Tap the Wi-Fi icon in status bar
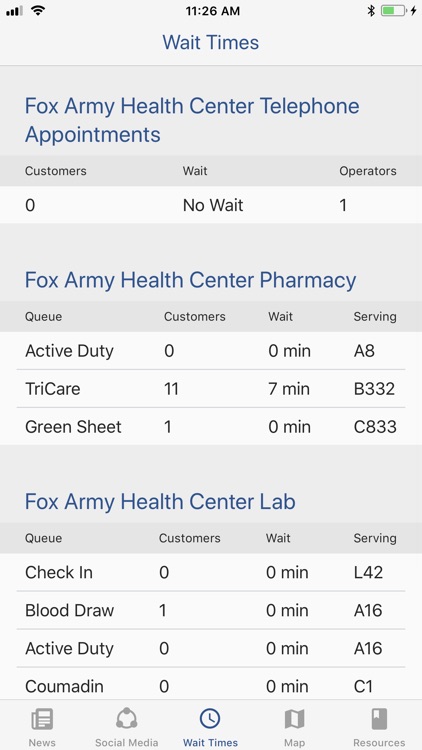 (37, 11)
